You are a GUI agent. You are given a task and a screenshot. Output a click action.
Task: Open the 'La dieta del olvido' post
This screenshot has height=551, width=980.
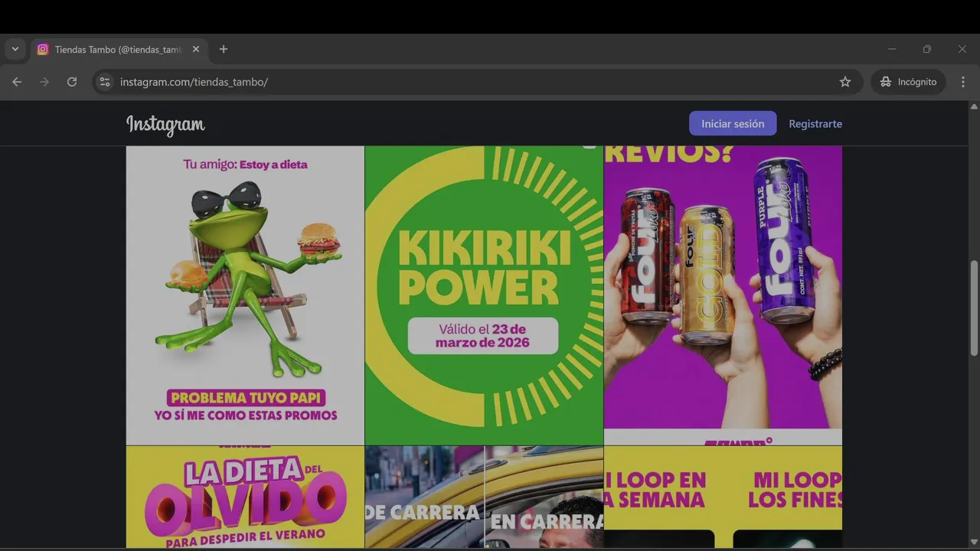click(245, 497)
